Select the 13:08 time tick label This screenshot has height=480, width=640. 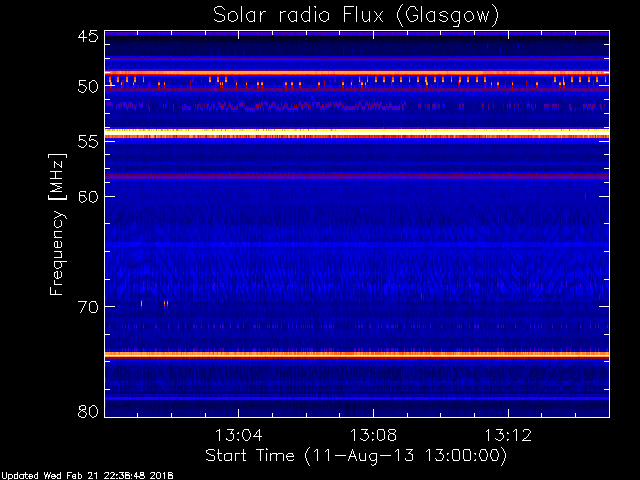(x=373, y=435)
